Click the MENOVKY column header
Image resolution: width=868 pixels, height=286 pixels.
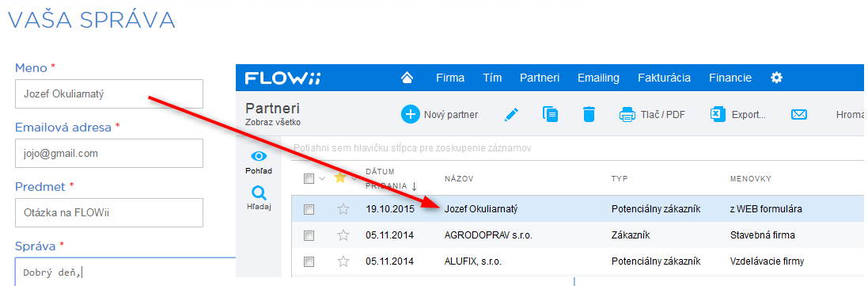pos(751,178)
